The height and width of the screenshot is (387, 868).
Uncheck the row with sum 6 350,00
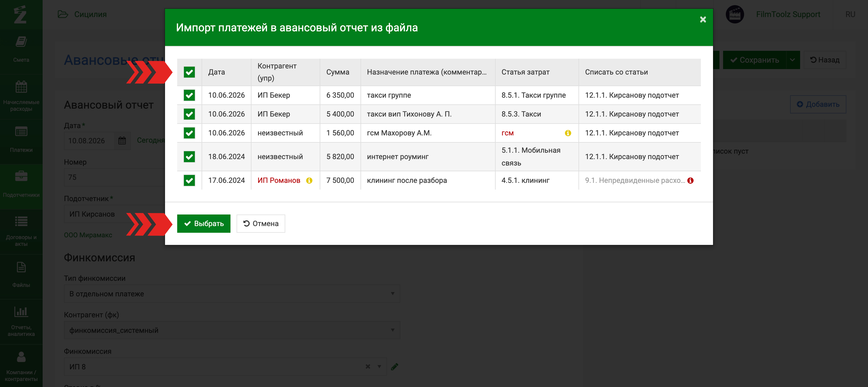(189, 95)
